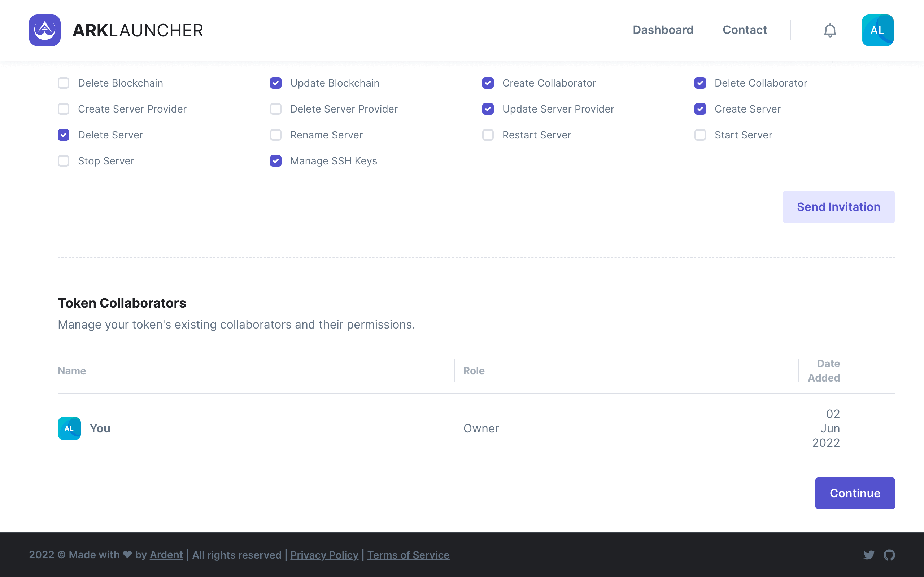Tick the Start Server checkbox
Image resolution: width=924 pixels, height=577 pixels.
click(x=700, y=135)
